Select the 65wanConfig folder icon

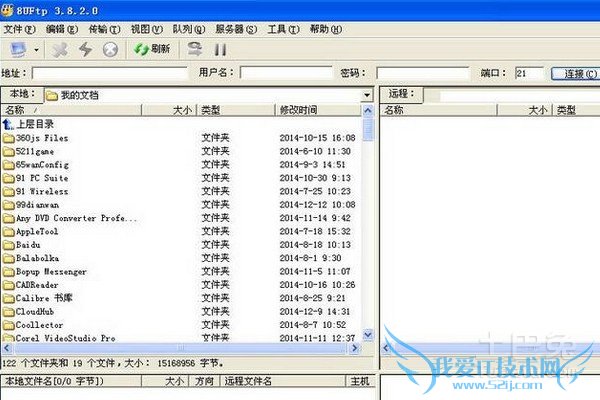coord(8,165)
